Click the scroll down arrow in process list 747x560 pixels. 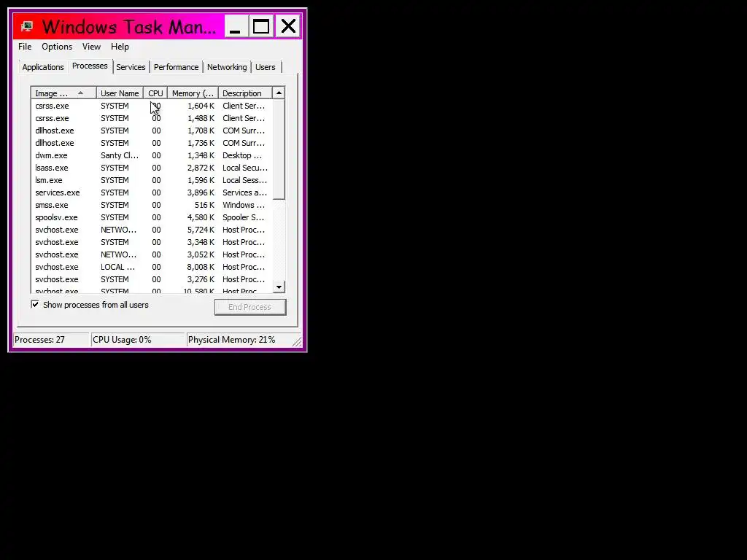point(279,287)
